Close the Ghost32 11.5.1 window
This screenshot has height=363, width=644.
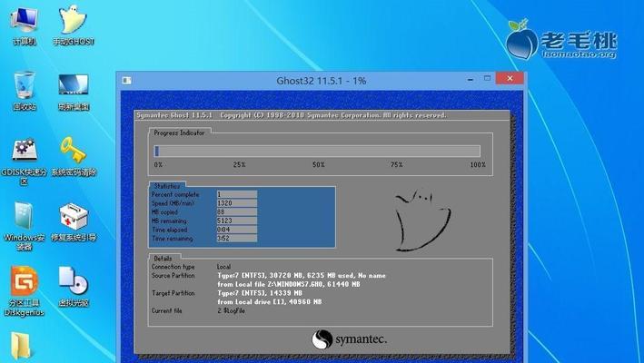pos(510,78)
